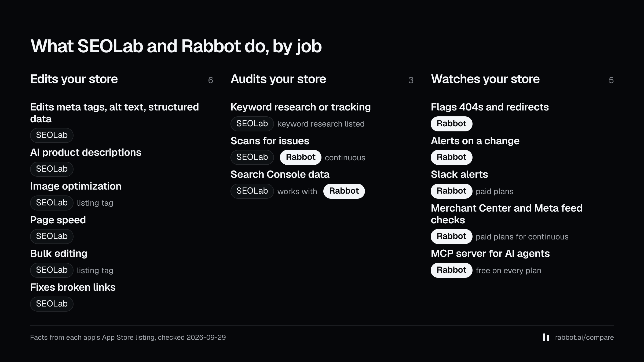Click the Rabbot pill under Slack alerts
Viewport: 644px width, 362px height.
(x=452, y=191)
